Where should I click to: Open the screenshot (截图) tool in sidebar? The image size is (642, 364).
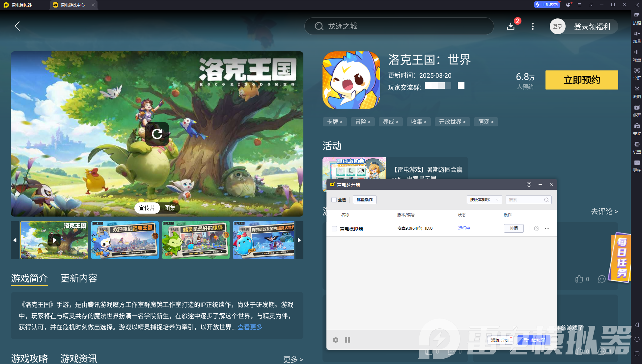point(637,89)
